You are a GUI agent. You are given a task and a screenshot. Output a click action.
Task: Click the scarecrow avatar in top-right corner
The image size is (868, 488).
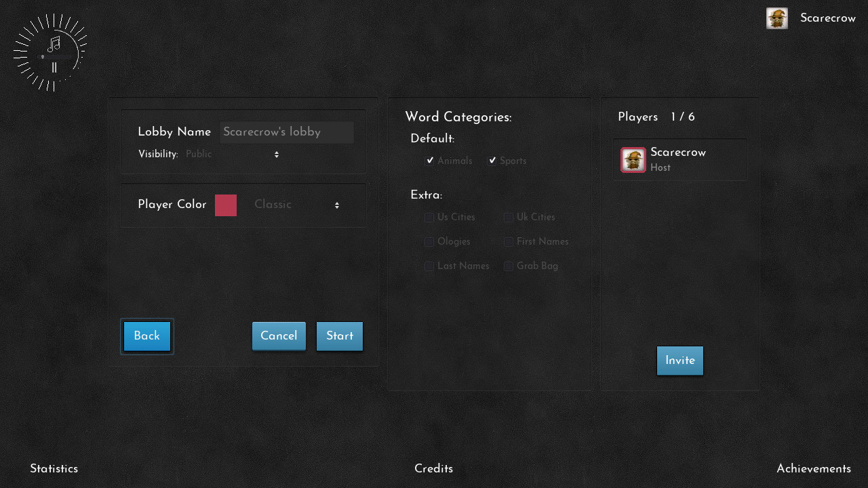pyautogui.click(x=776, y=18)
